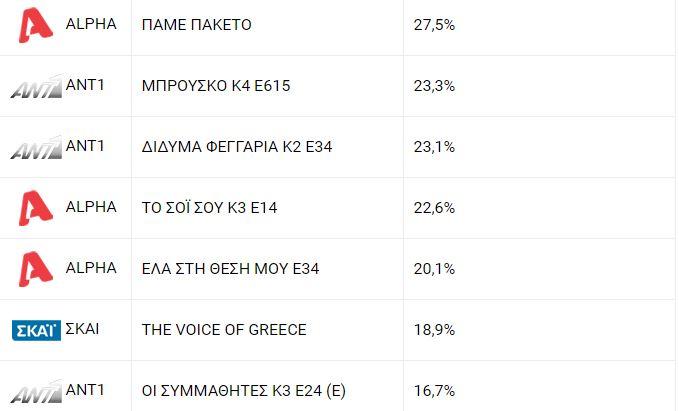
Task: Open the ΜΠΡΟΥΣΚΟ Κ4 Ε615 entry
Action: tap(216, 86)
